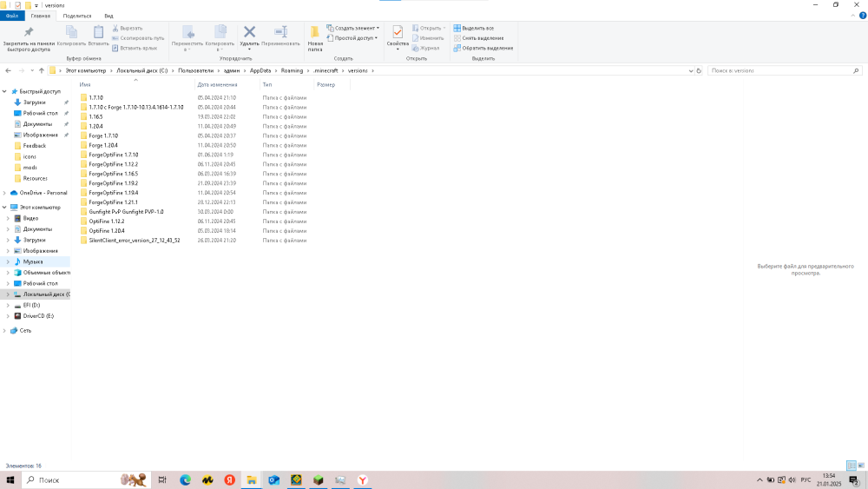Go back with the Back arrow
The width and height of the screenshot is (868, 489).
(x=9, y=71)
